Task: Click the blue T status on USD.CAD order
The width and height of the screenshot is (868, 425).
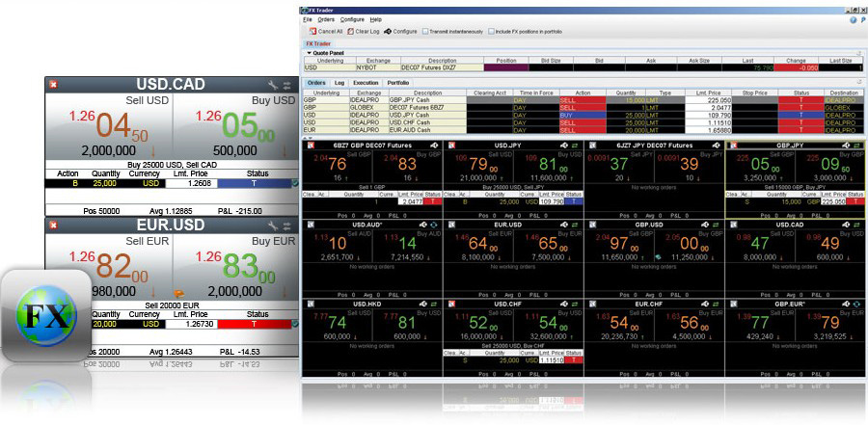Action: click(x=254, y=183)
